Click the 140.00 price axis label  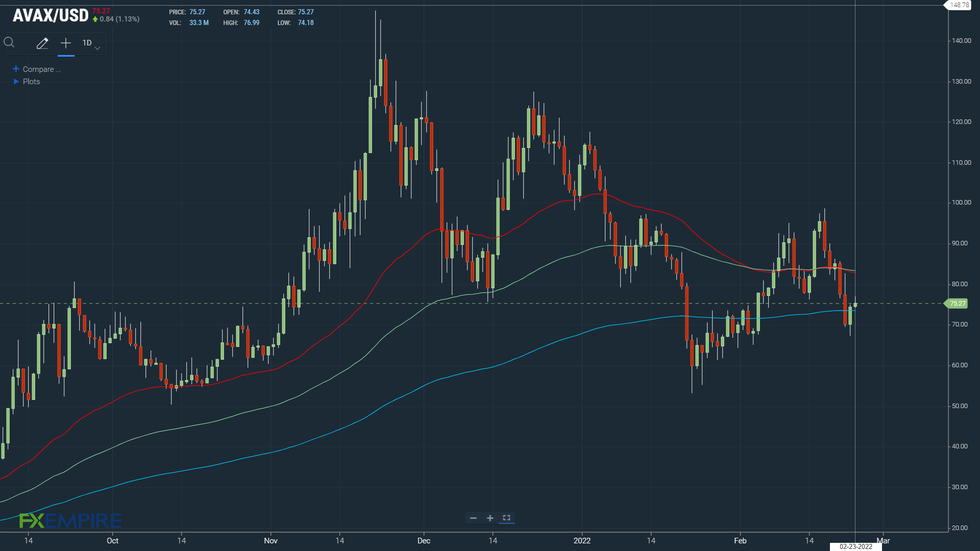click(x=962, y=41)
